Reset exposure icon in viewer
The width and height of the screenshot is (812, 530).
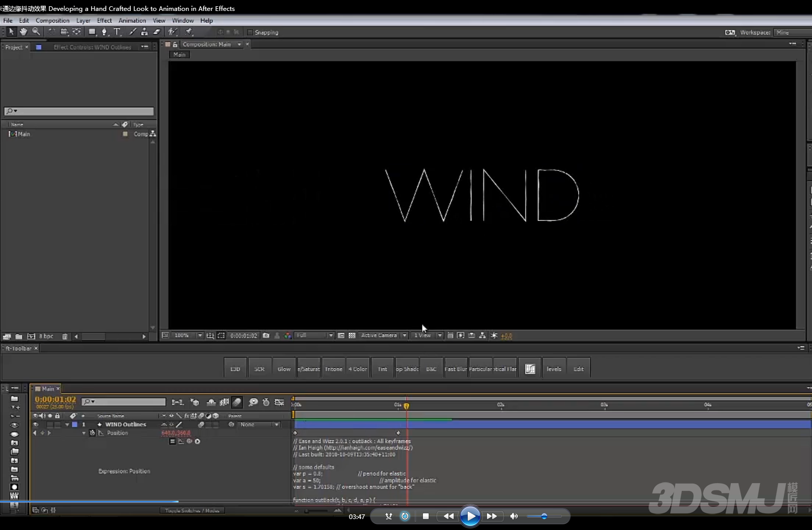[x=494, y=336]
